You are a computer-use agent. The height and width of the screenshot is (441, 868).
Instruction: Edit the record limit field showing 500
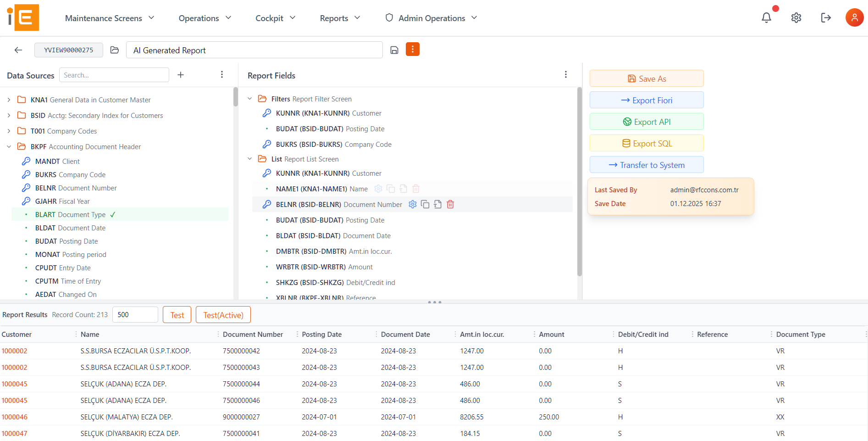point(135,314)
